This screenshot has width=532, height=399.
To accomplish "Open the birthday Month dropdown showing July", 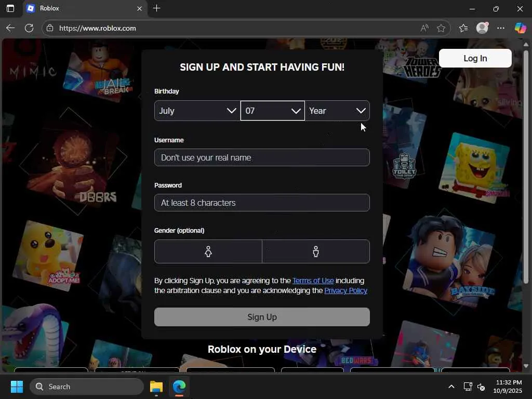I will (x=197, y=111).
